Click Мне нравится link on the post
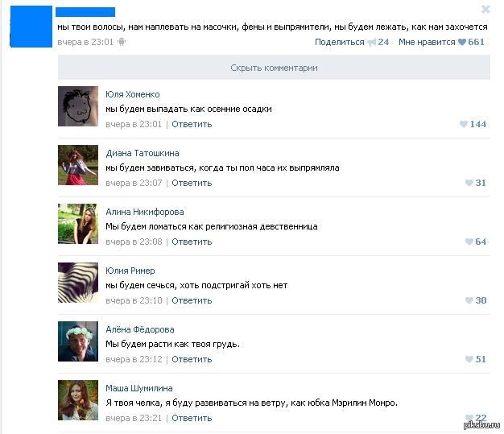504x434 pixels. point(427,42)
